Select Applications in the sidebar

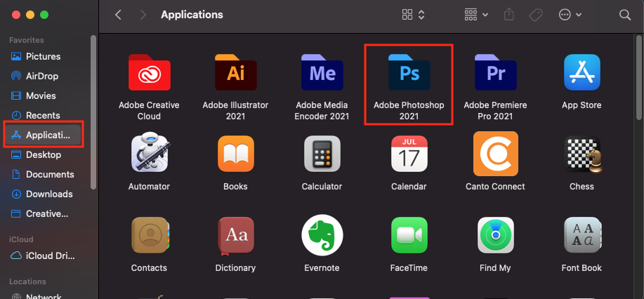(x=44, y=135)
